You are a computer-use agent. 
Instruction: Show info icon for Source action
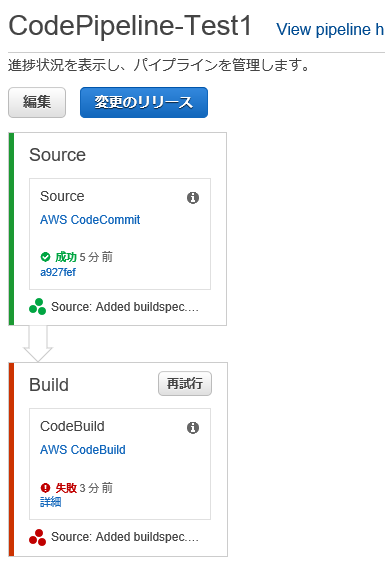pos(193,198)
